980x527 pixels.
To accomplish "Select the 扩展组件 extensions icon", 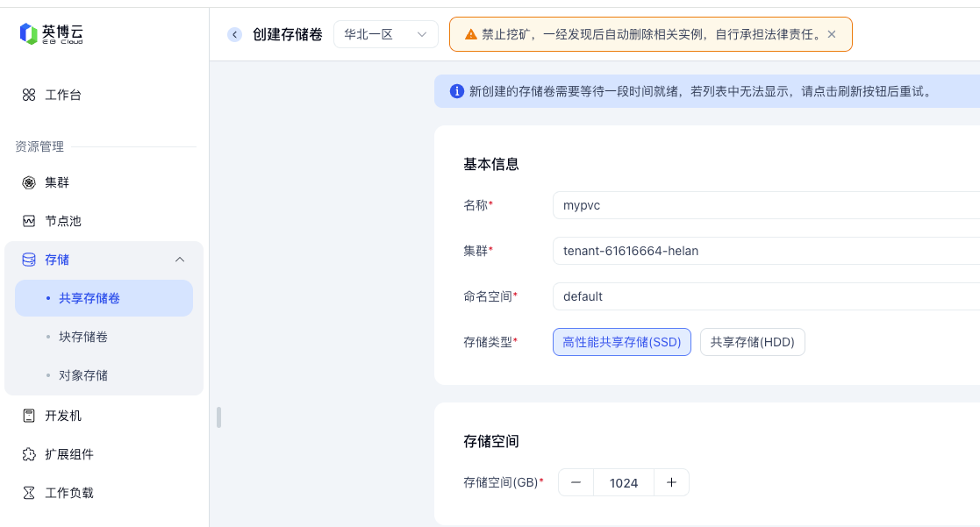I will click(27, 453).
